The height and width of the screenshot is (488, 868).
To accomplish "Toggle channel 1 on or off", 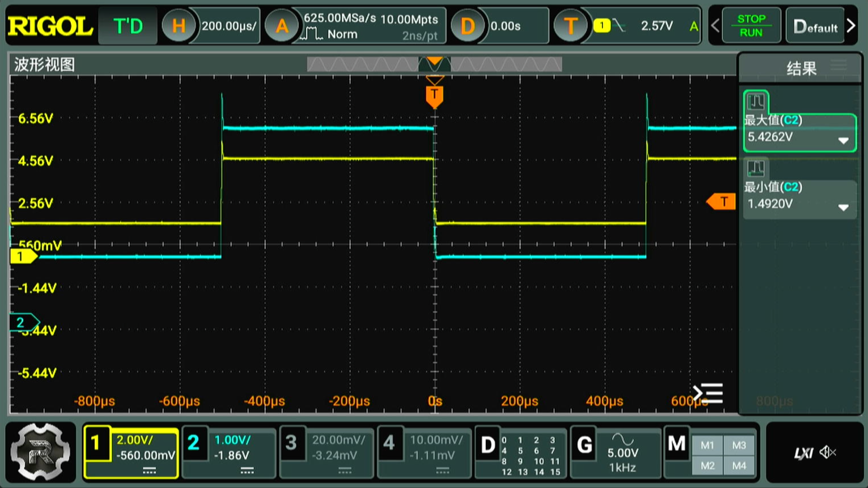I will click(96, 444).
